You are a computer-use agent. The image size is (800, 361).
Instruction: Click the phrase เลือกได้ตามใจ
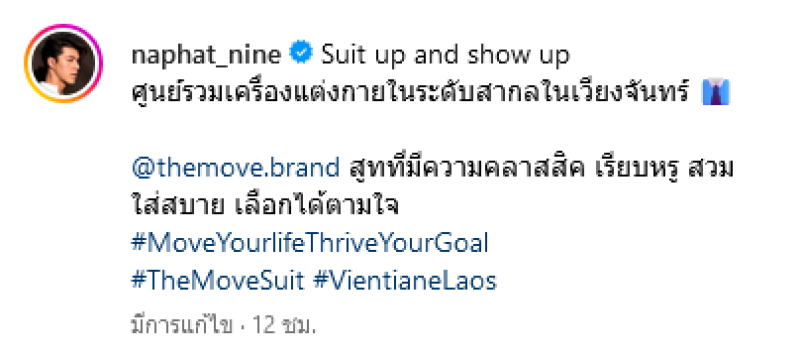tap(316, 206)
